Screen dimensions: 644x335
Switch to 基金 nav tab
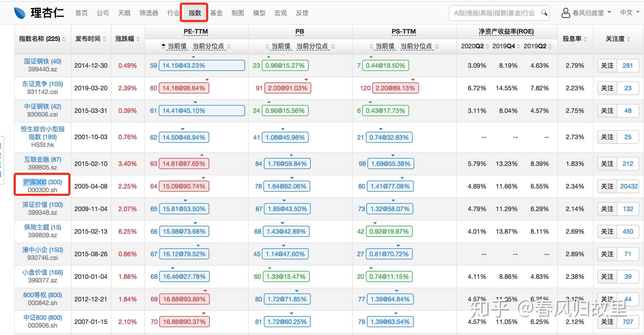tap(216, 13)
